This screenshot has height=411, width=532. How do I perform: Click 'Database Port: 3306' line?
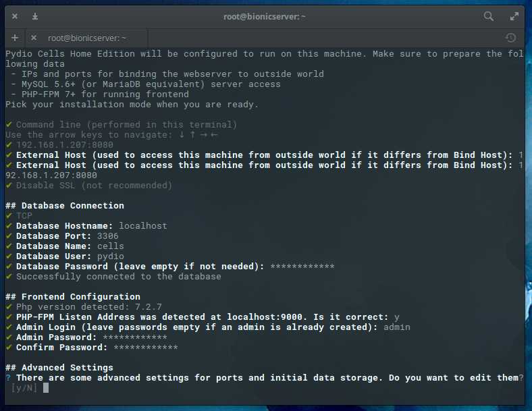62,236
